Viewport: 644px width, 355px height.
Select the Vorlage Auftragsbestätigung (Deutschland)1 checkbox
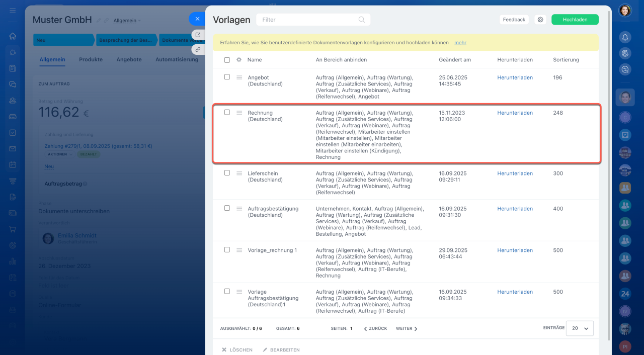click(x=227, y=291)
